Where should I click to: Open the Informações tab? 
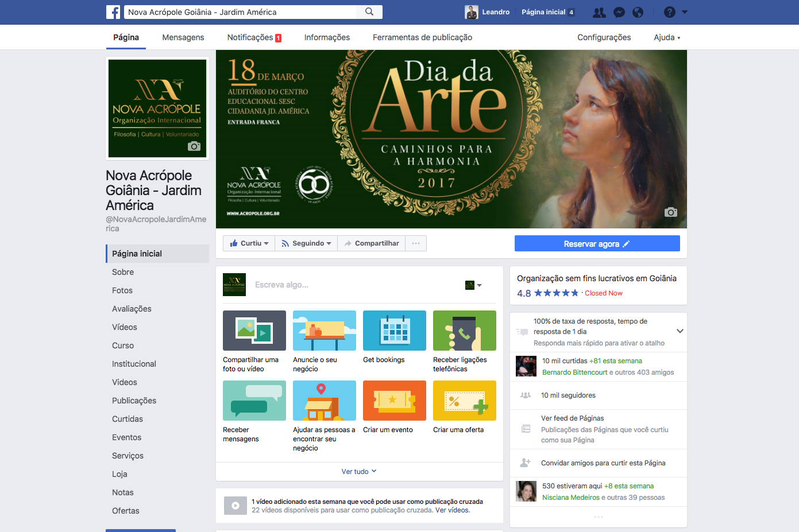coord(327,37)
